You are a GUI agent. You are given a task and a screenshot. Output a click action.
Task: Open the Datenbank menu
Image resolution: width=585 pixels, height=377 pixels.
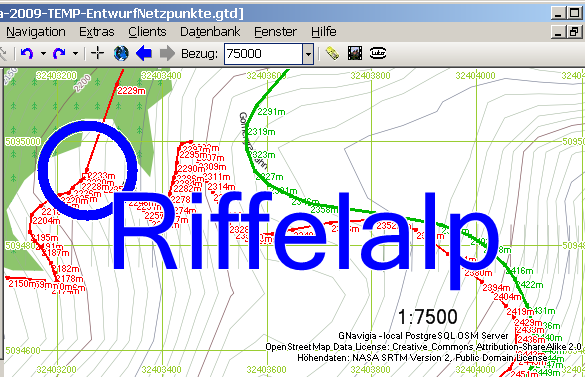click(x=210, y=32)
